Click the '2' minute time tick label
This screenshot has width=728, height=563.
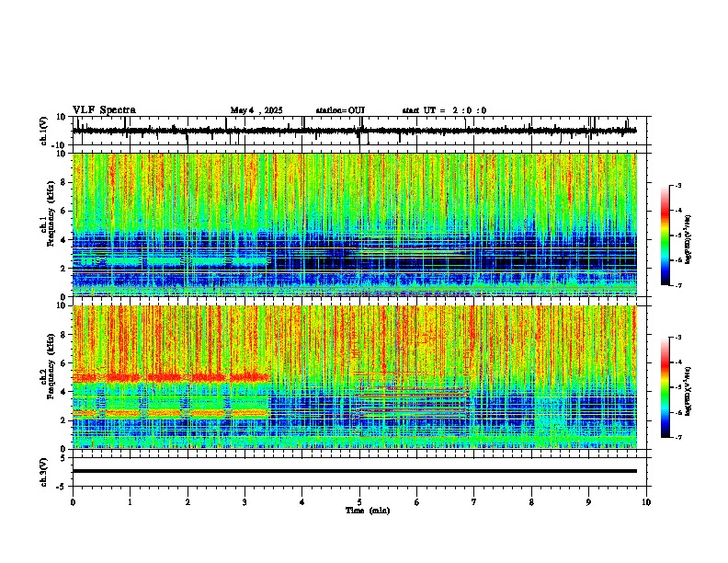tap(188, 502)
